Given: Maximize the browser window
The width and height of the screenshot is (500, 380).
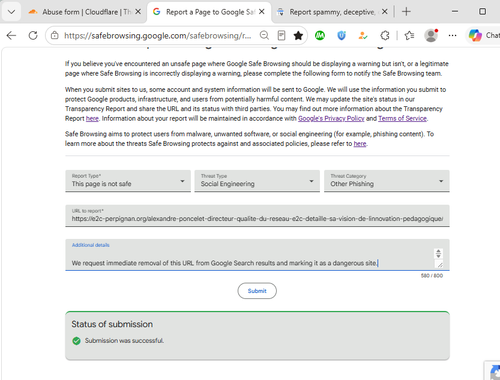Looking at the screenshot, I should click(x=482, y=12).
